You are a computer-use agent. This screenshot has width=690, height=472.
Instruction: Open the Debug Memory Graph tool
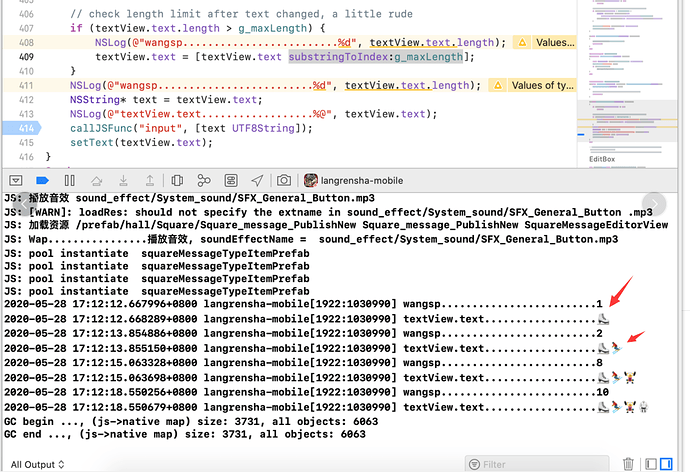pyautogui.click(x=204, y=180)
